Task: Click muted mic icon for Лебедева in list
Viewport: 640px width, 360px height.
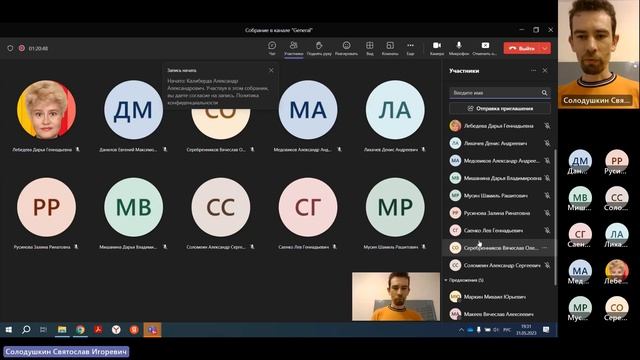Action: pos(547,126)
